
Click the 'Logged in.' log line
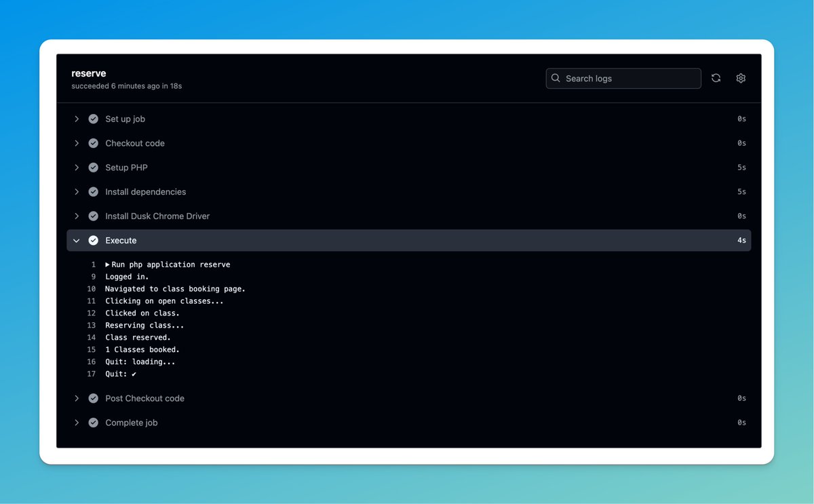pyautogui.click(x=127, y=277)
